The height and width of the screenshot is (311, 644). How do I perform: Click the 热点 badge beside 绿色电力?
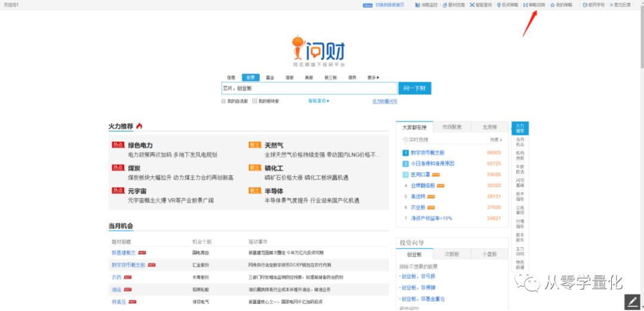(x=118, y=145)
